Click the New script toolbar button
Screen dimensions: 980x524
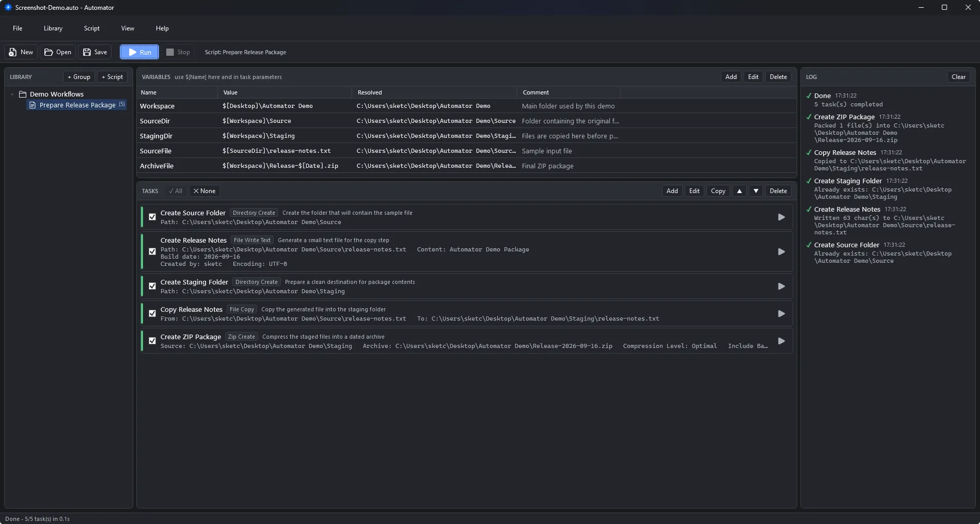tap(21, 52)
